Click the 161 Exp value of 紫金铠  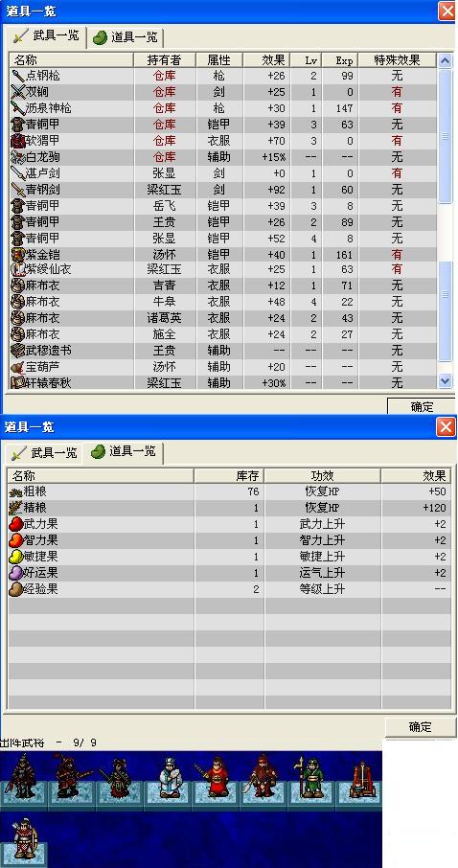coord(344,254)
